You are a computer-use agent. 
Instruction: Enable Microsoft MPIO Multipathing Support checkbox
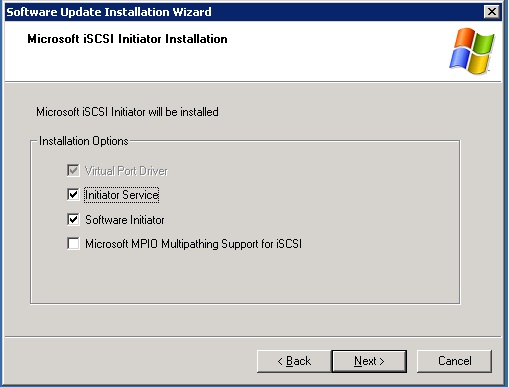73,243
